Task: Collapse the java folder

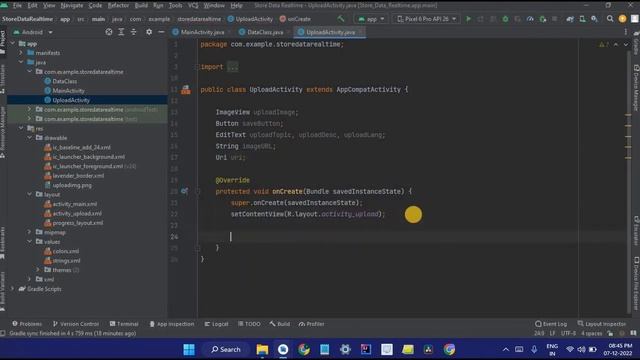Action: click(x=21, y=62)
